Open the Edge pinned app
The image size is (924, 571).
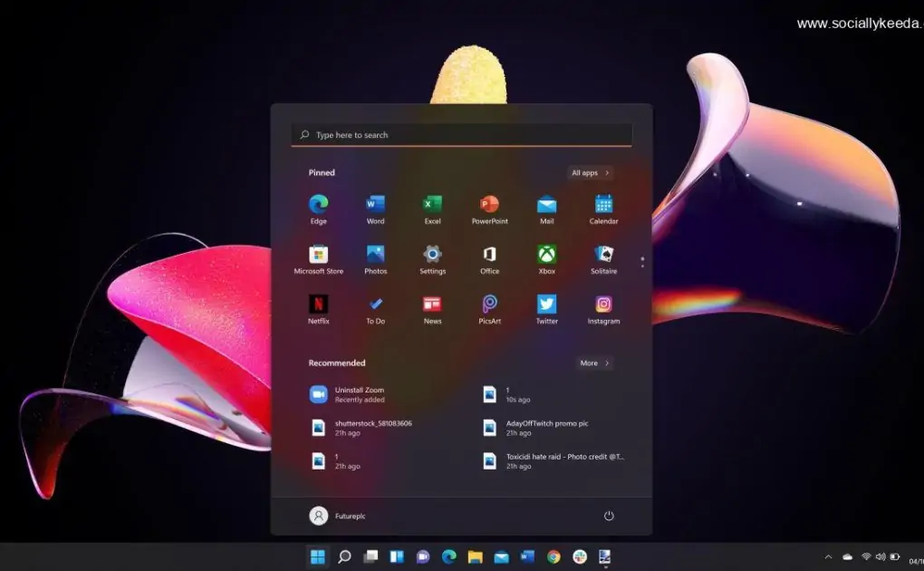coord(318,209)
